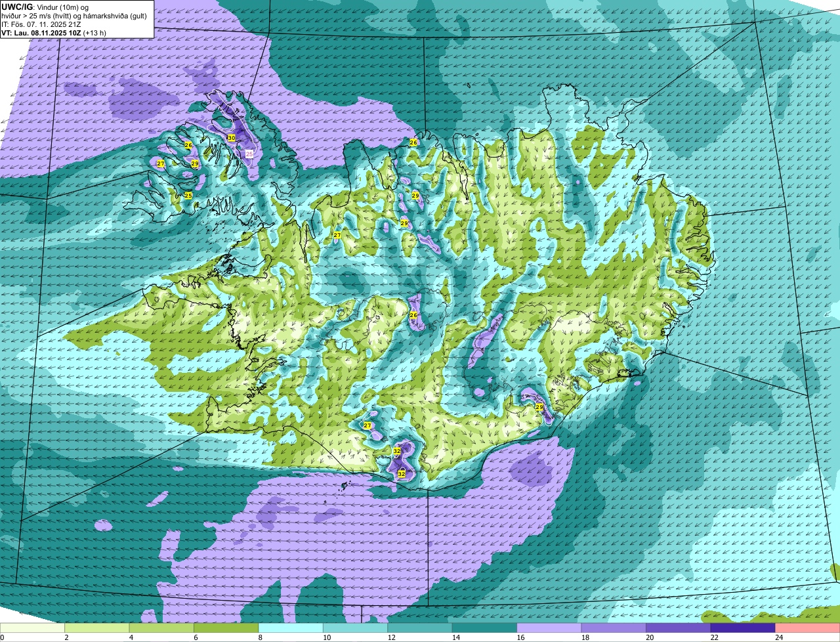Image resolution: width=840 pixels, height=642 pixels.
Task: Click the "4" tick label on the scale
Action: click(x=130, y=637)
